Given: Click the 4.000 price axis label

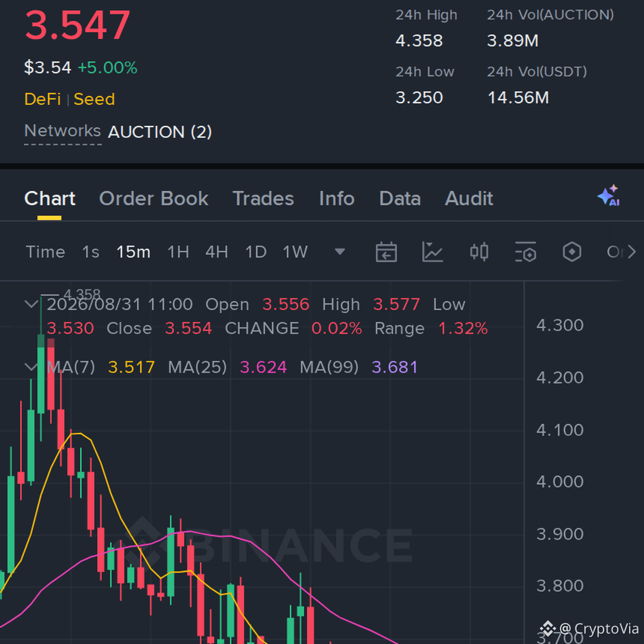Looking at the screenshot, I should point(560,481).
